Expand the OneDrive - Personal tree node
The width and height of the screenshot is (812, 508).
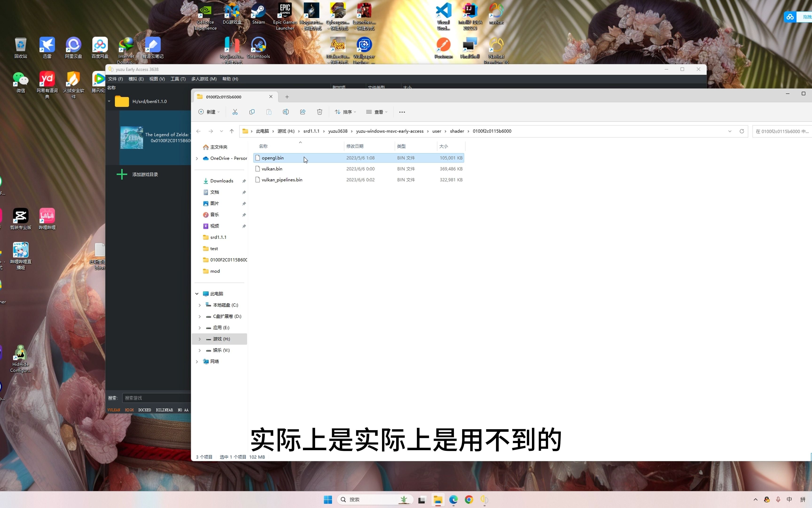pos(197,158)
